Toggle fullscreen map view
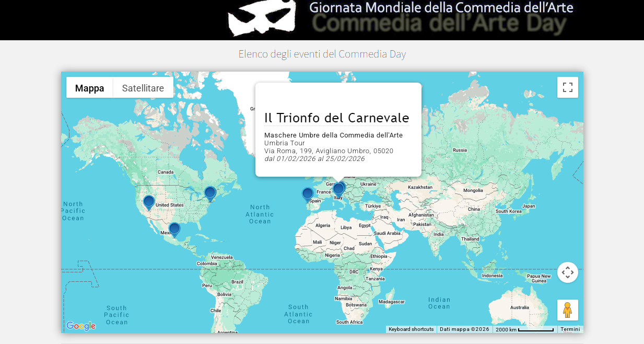This screenshot has height=344, width=644. 568,87
